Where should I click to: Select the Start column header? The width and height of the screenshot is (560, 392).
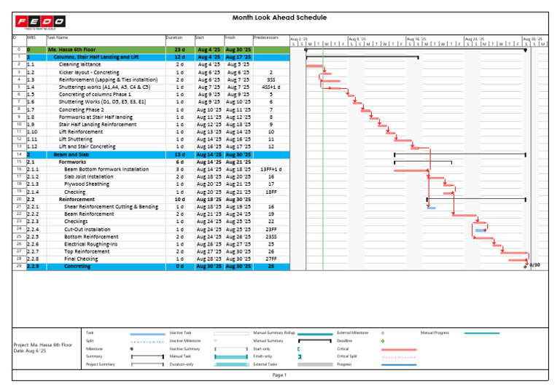(199, 37)
